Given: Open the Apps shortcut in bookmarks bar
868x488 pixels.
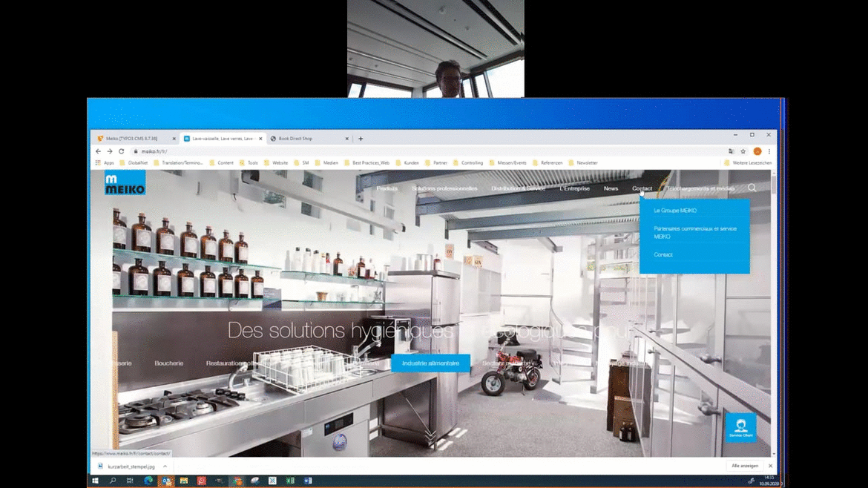Looking at the screenshot, I should point(104,162).
